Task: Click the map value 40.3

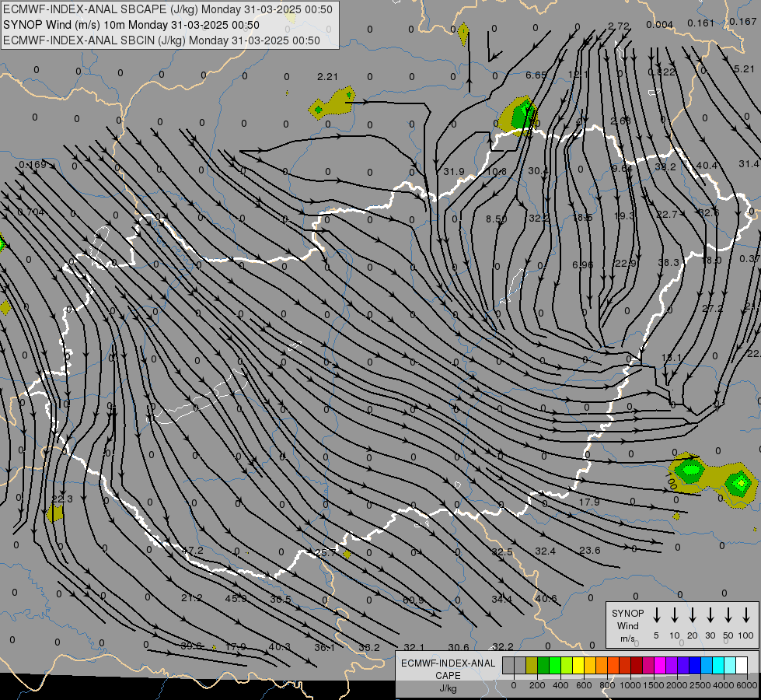Action: [x=279, y=646]
